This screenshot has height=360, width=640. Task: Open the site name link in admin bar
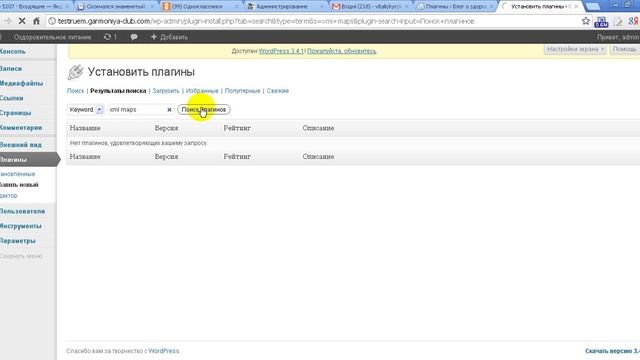coord(52,37)
